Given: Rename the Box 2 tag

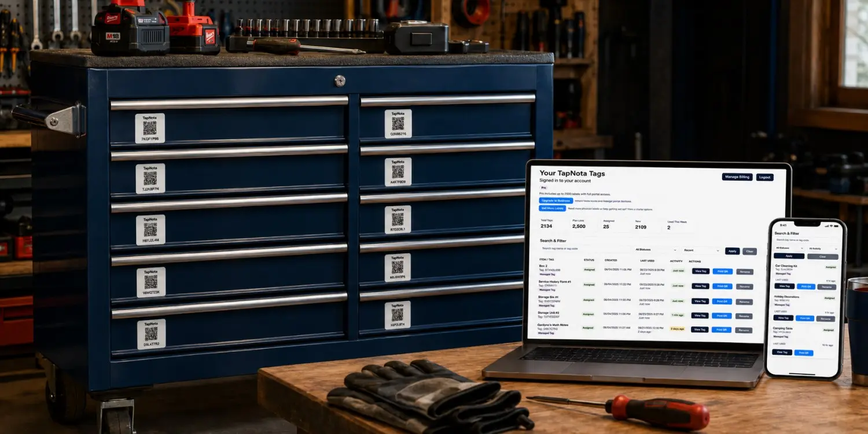Looking at the screenshot, I should 745,272.
